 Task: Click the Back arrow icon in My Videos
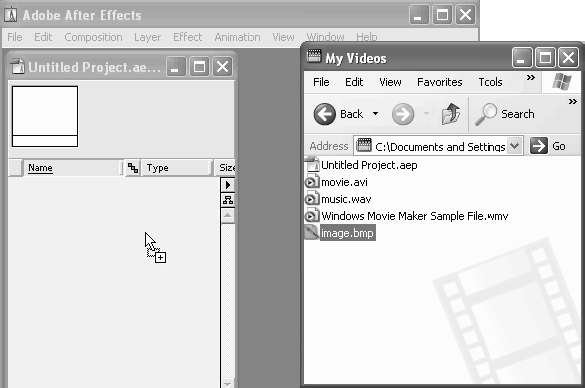coord(324,114)
